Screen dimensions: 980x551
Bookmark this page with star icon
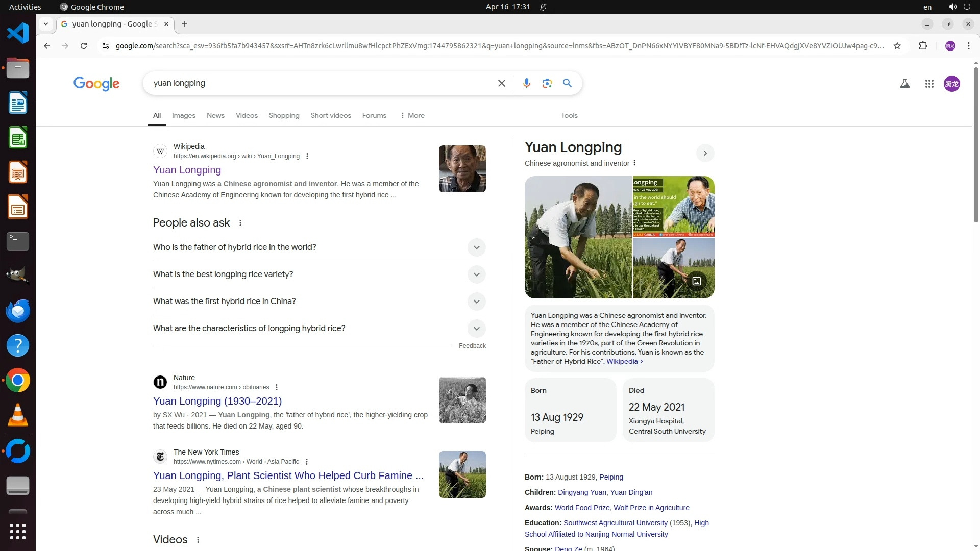pyautogui.click(x=897, y=46)
